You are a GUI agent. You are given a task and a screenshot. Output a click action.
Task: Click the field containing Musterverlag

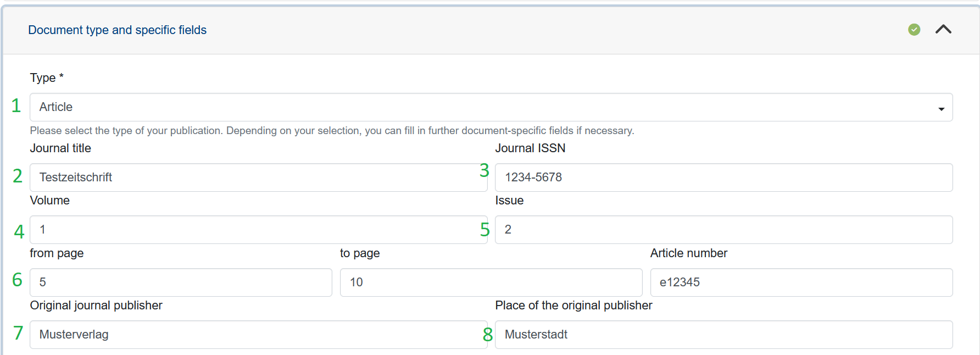tap(258, 335)
